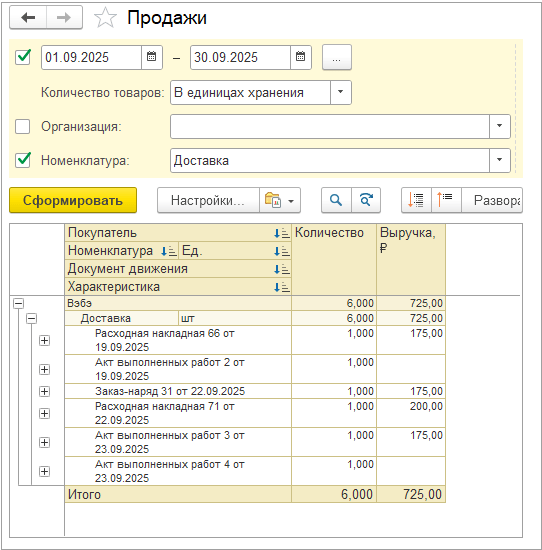542x550 pixels.
Task: Select the Вэбэ customer cell
Action: [178, 303]
